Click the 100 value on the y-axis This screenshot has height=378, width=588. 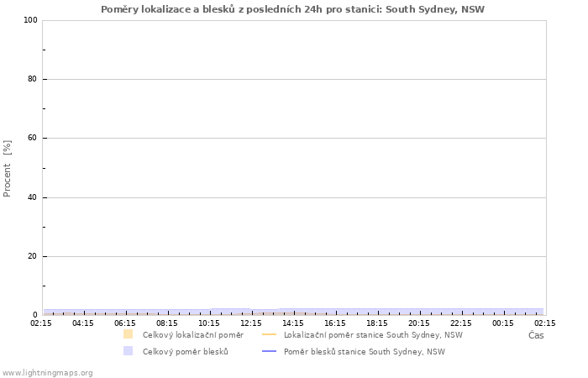(30, 20)
